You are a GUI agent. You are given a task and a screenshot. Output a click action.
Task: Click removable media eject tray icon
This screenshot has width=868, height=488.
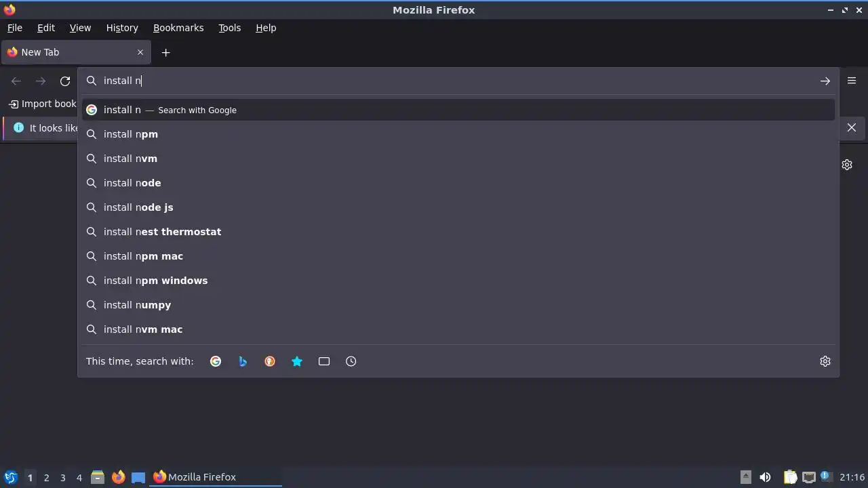click(746, 477)
